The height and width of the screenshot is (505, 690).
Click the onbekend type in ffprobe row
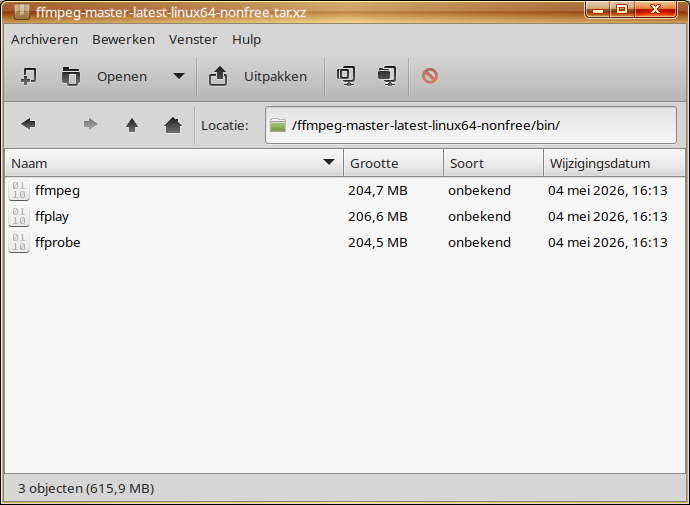click(x=479, y=242)
